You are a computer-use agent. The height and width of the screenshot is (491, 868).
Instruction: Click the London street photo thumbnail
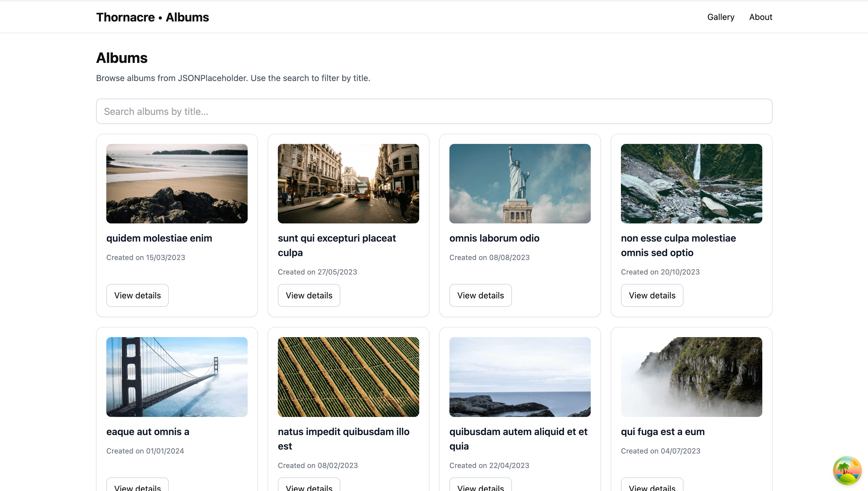point(348,184)
